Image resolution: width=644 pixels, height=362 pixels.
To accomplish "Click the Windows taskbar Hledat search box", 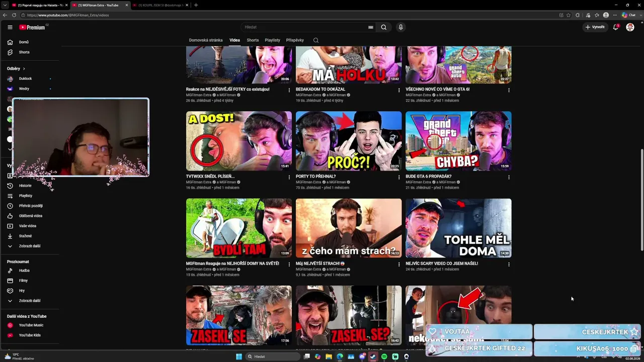I will pos(273,356).
